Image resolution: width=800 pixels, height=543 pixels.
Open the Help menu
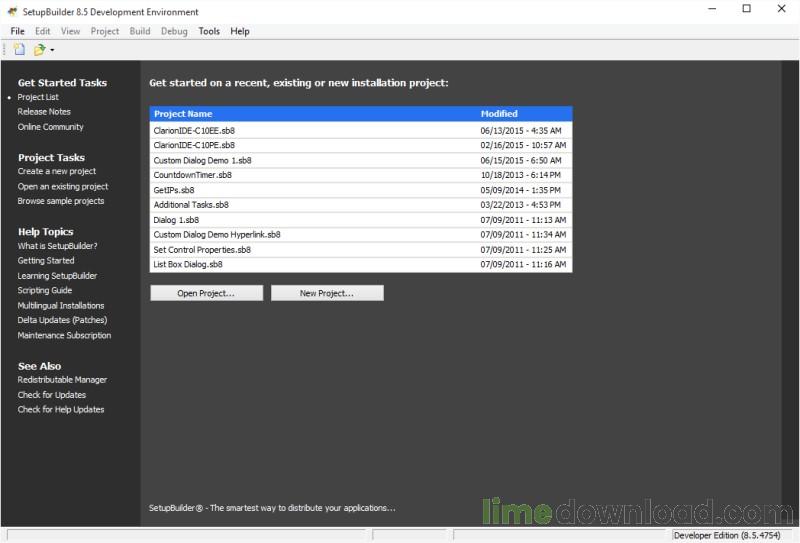240,31
